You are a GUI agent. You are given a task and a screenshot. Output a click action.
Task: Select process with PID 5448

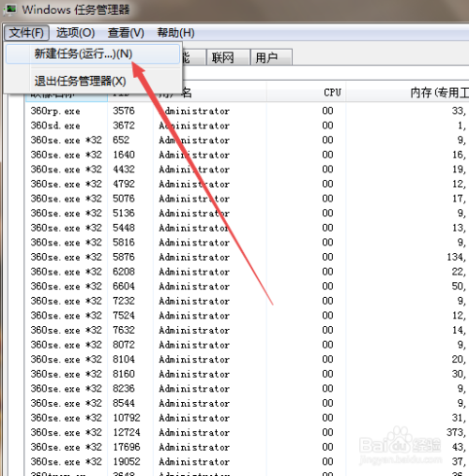[247, 228]
